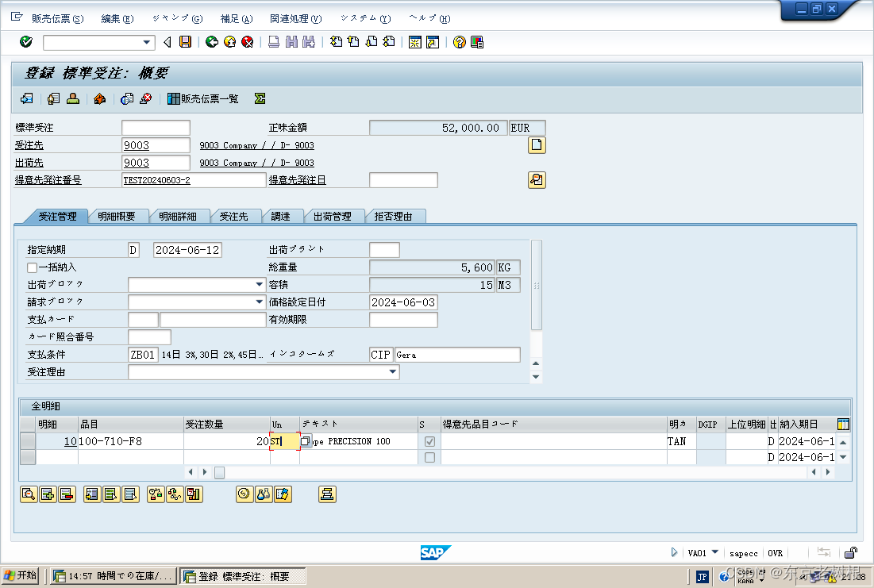
Task: Click the header area vertical scrollbar
Action: click(x=537, y=285)
